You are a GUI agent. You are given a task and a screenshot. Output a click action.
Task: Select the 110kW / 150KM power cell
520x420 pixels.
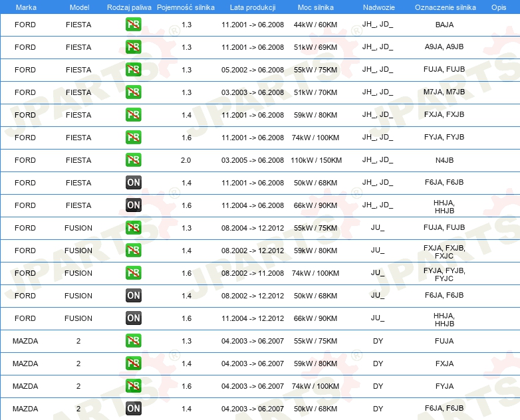(316, 160)
